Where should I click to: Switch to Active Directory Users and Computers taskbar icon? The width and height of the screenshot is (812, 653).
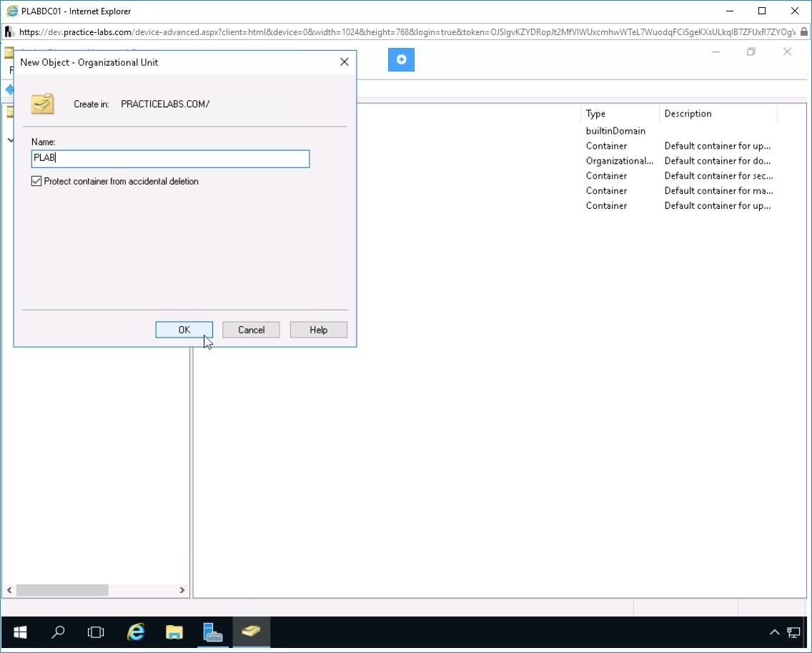(251, 632)
